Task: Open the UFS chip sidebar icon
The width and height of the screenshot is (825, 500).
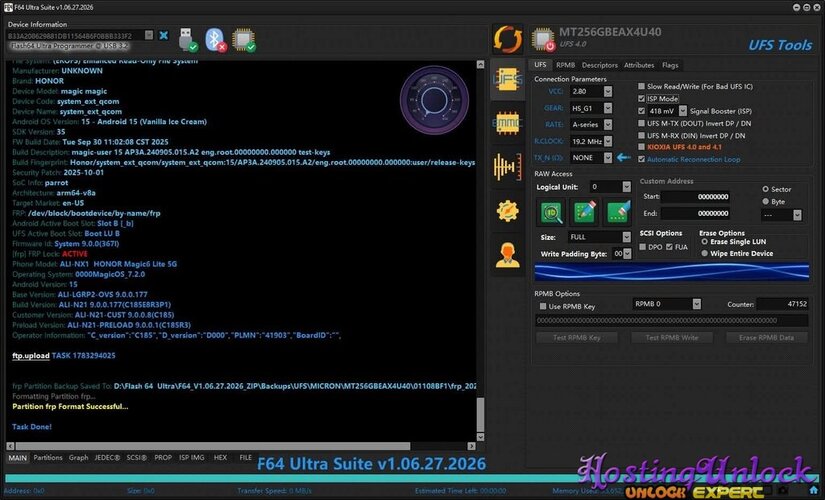Action: 508,80
